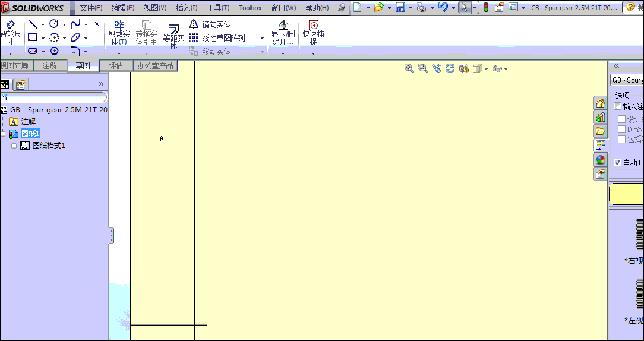644x341 pixels.
Task: Click the New document icon
Action: (357, 7)
